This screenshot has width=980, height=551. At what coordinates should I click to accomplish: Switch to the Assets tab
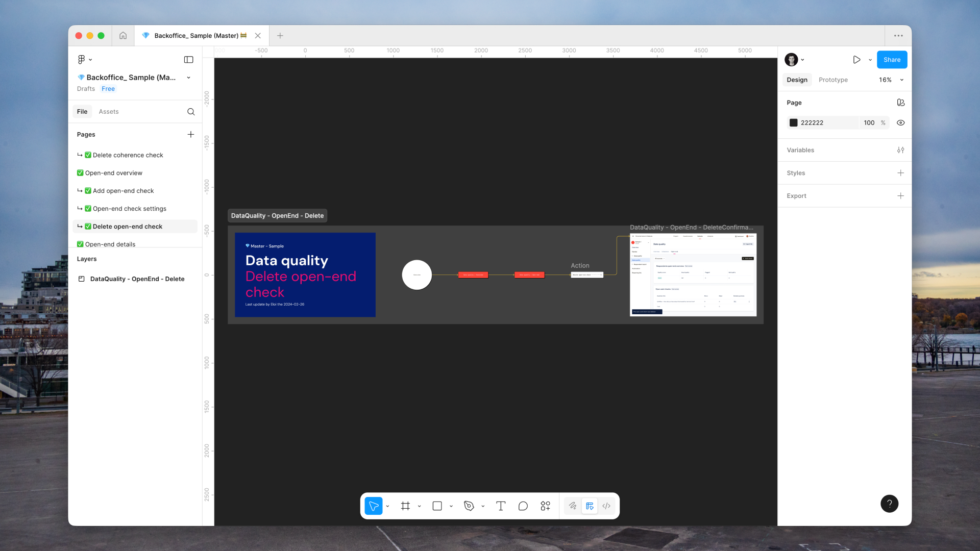(x=109, y=111)
